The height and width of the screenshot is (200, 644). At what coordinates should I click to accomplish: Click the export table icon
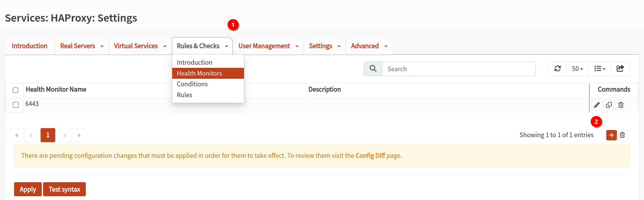click(x=620, y=69)
